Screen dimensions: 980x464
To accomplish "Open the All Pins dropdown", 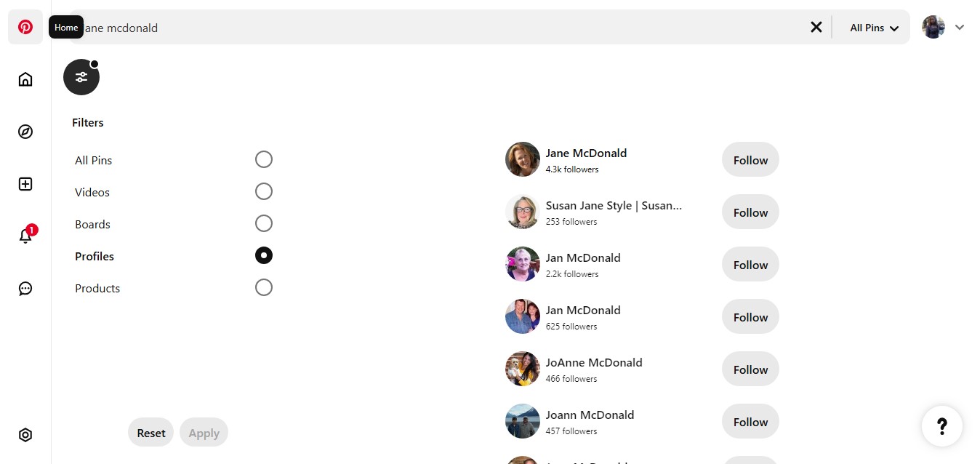I will click(872, 27).
